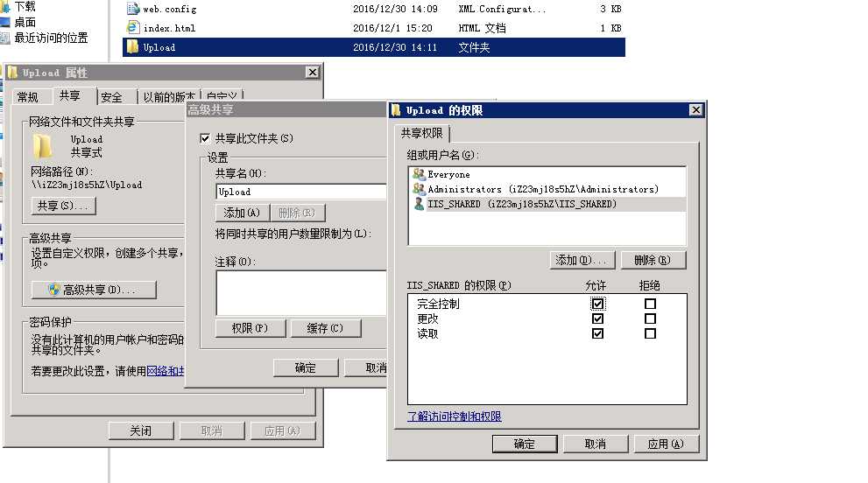The image size is (868, 483).
Task: Switch to the 以前的版本 tab
Action: point(169,97)
